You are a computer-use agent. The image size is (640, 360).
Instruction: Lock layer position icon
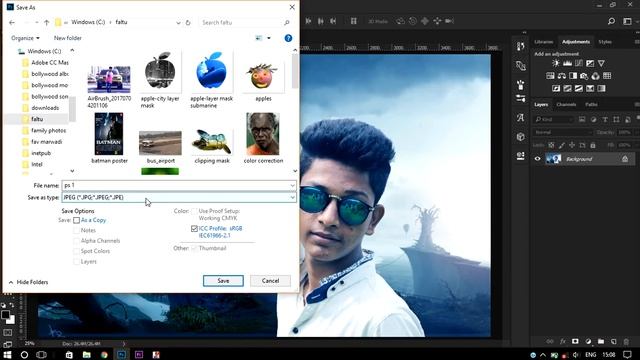click(x=572, y=145)
